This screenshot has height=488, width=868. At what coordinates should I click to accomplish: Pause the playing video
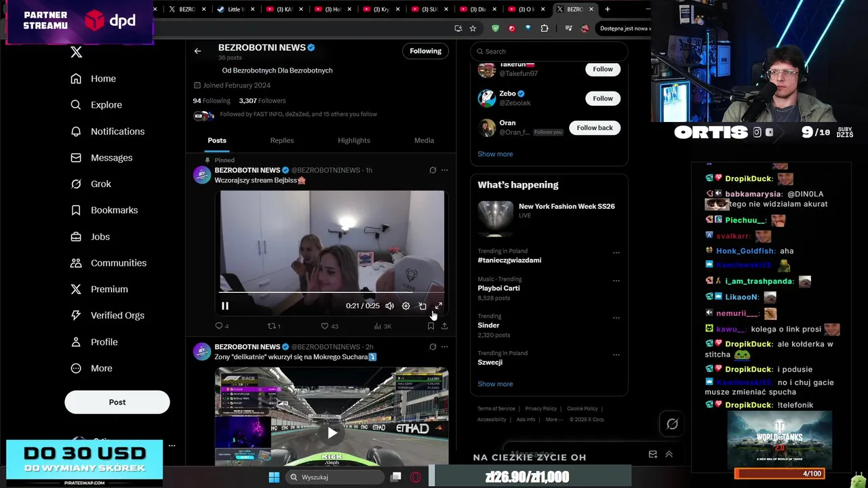225,306
